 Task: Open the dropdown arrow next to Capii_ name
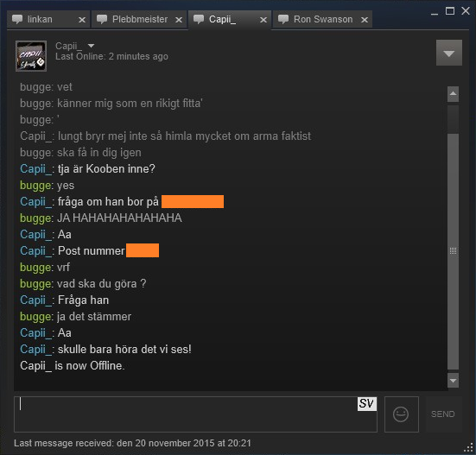click(91, 46)
